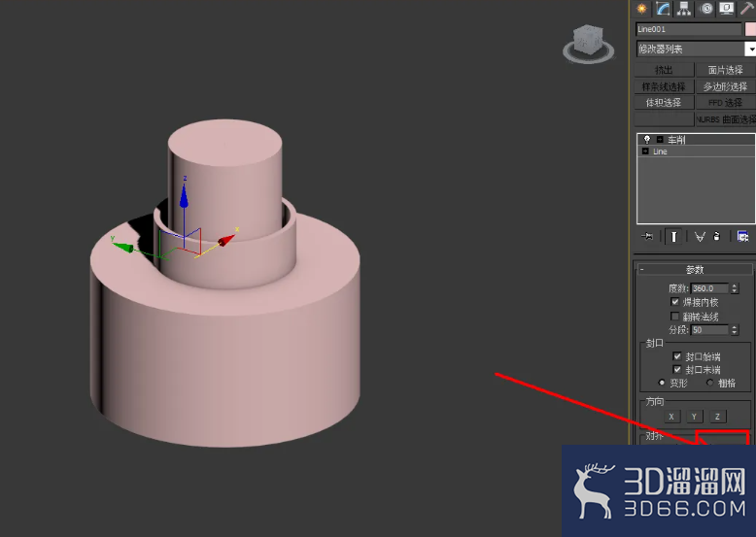Toggle the 封口始端 checkbox
This screenshot has height=537, width=756.
[x=677, y=356]
